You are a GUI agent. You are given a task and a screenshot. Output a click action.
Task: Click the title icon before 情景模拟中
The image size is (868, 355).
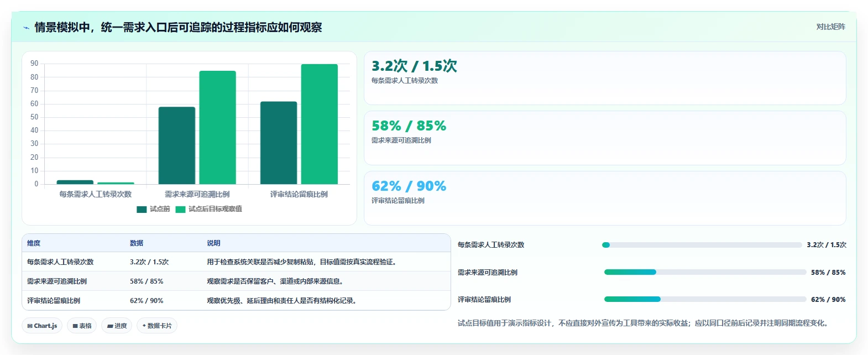pyautogui.click(x=26, y=28)
